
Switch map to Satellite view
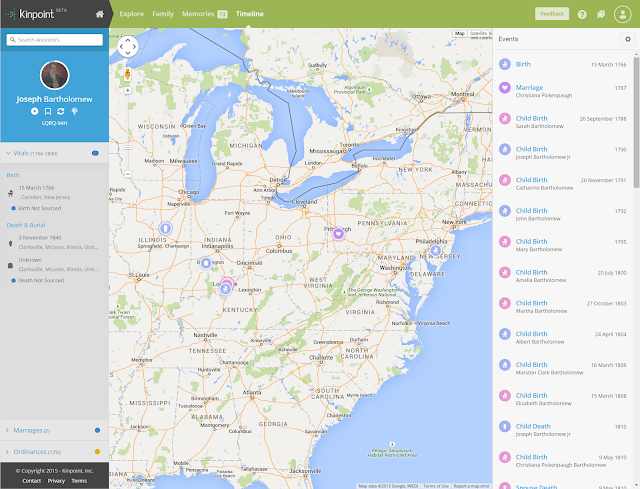(478, 33)
